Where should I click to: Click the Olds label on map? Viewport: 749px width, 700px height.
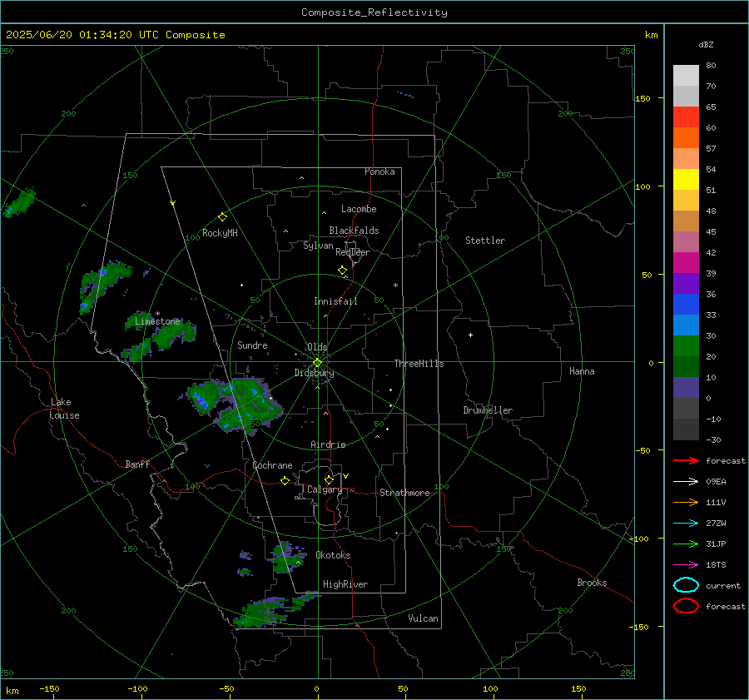317,347
